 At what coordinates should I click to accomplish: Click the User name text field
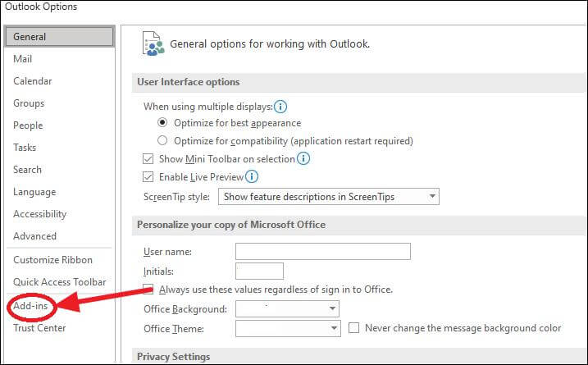(x=323, y=251)
